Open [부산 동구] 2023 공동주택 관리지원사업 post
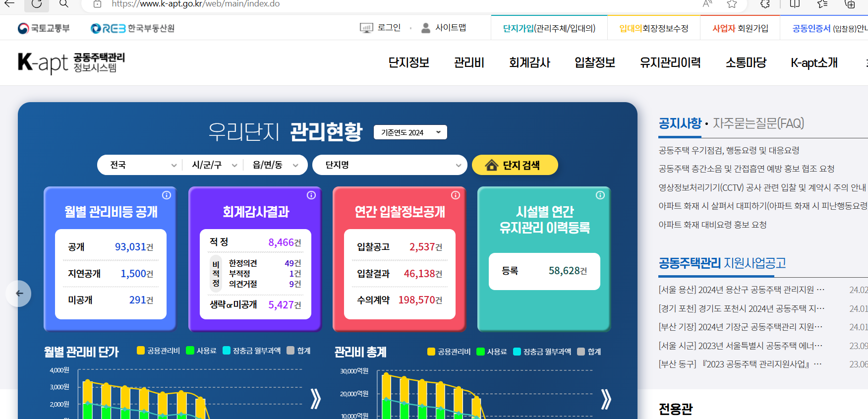This screenshot has width=868, height=419. tap(740, 364)
